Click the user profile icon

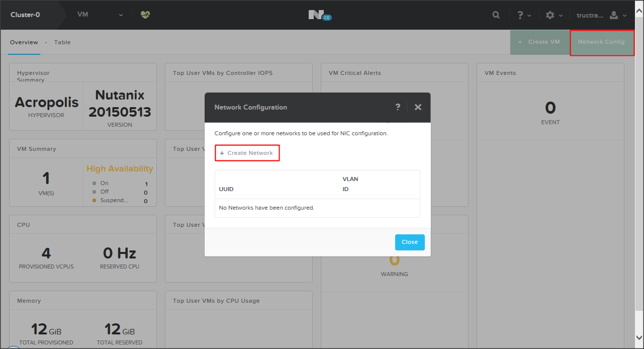point(613,15)
